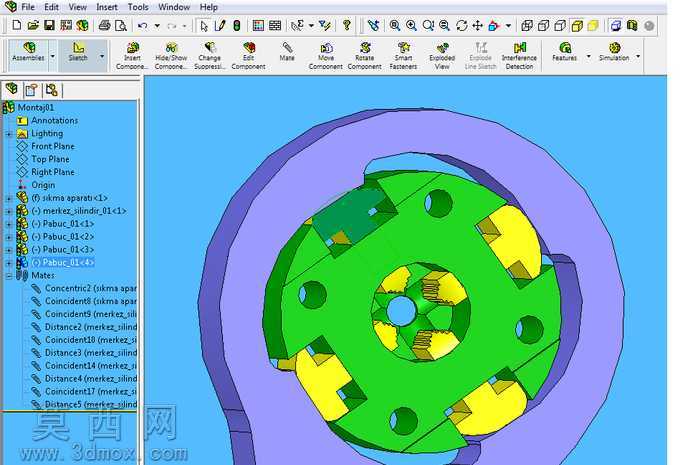684x465 pixels.
Task: Click Hide/Show Components tool
Action: pyautogui.click(x=171, y=56)
